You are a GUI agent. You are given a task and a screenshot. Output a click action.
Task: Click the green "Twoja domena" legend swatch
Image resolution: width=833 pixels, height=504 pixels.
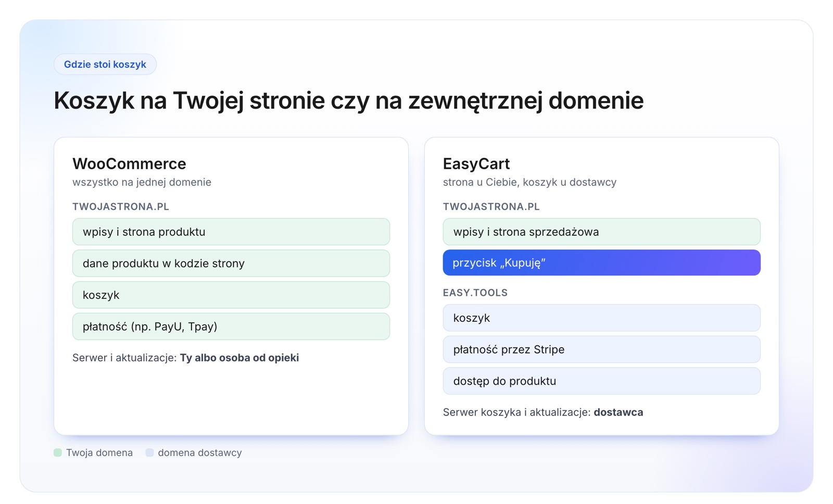[x=58, y=452]
